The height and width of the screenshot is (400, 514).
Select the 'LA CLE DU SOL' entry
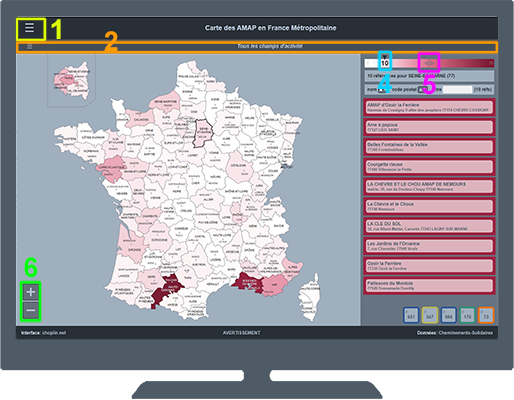tap(429, 226)
